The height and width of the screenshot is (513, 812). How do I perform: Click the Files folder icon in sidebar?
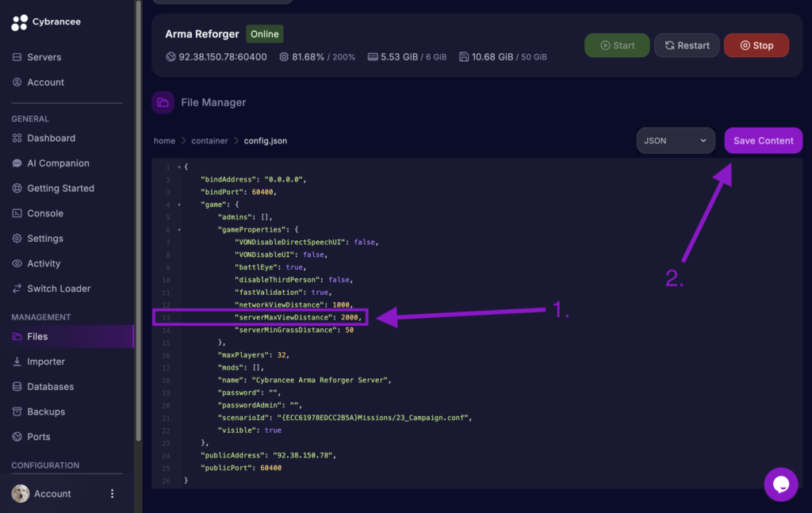(17, 336)
